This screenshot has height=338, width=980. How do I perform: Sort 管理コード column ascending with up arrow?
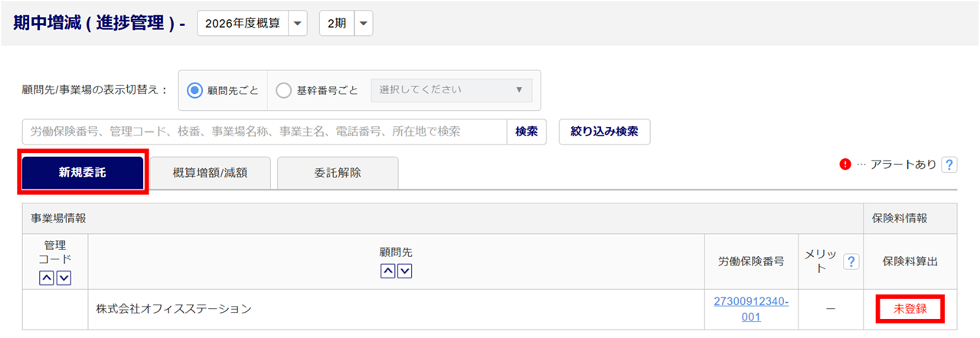pyautogui.click(x=47, y=278)
